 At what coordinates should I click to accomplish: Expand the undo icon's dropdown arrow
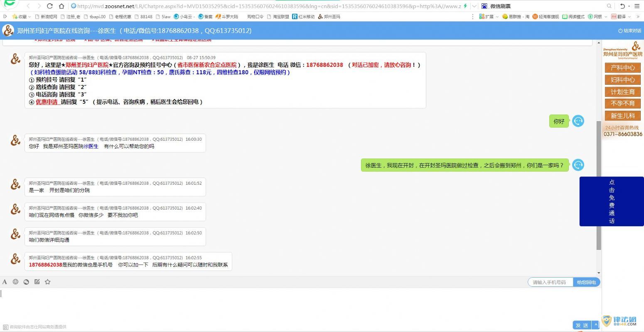coord(629,6)
